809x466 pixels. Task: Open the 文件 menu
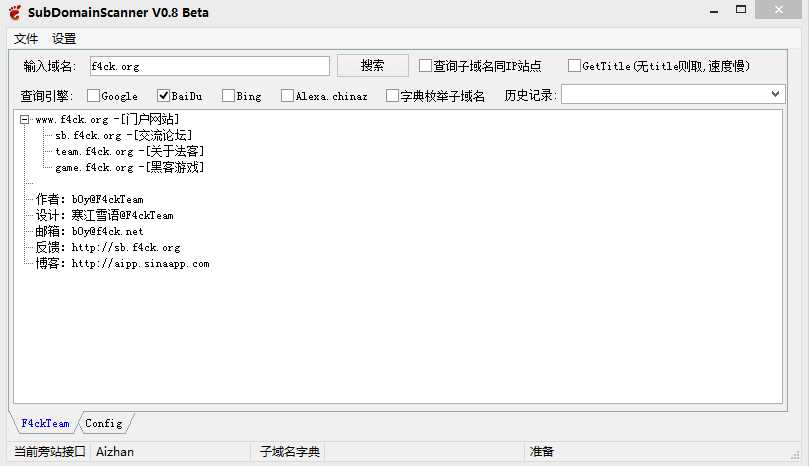coord(26,39)
